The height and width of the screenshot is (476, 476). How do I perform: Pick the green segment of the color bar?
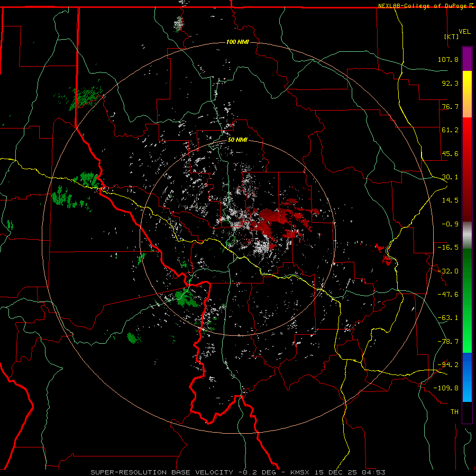pyautogui.click(x=467, y=300)
